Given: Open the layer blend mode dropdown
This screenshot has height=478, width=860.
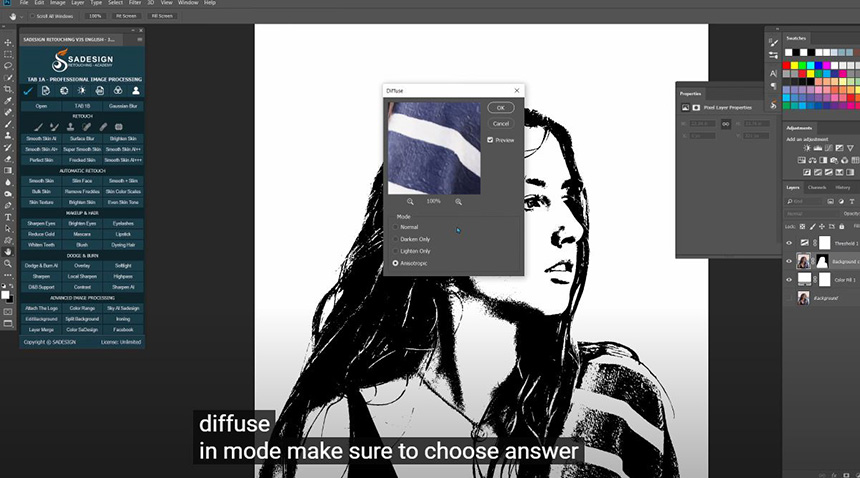Looking at the screenshot, I should (x=812, y=214).
